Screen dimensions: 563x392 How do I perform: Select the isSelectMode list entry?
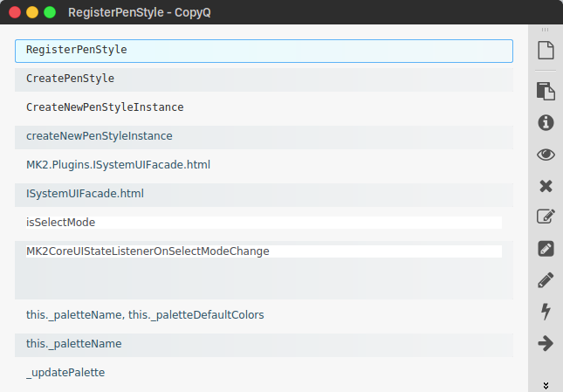(x=264, y=223)
